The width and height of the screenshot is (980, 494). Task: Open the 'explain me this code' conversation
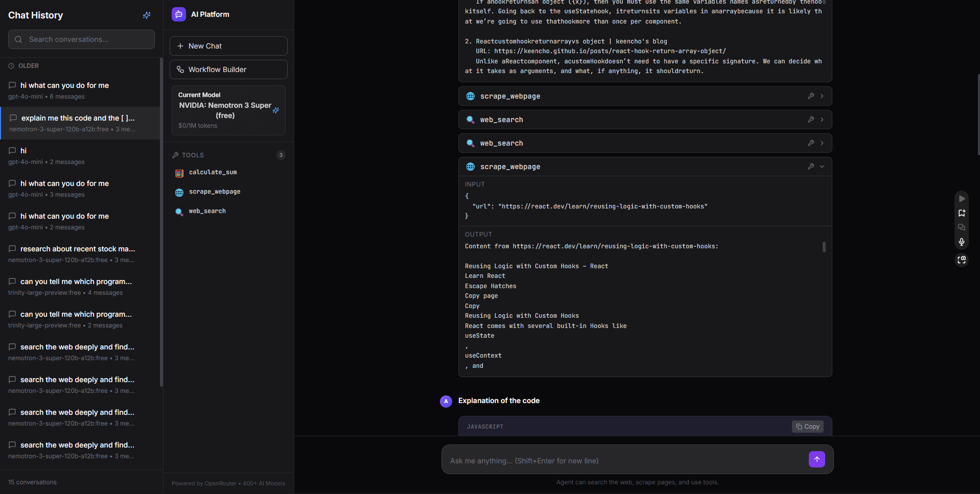click(80, 123)
